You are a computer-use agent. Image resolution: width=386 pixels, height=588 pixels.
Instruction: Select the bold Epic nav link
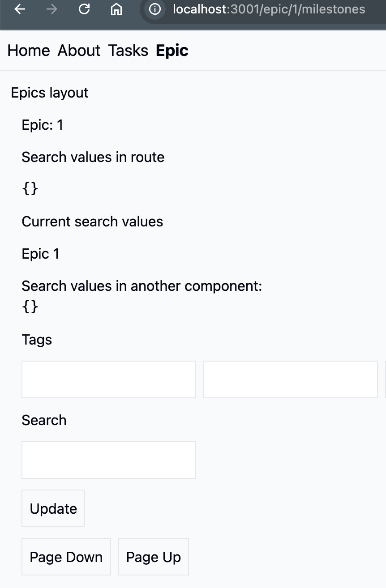tap(172, 51)
